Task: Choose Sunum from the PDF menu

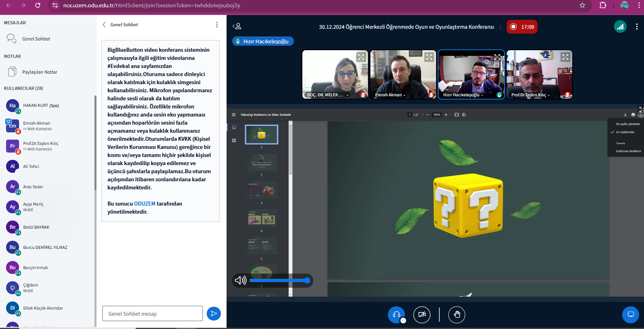Action: coord(627,143)
